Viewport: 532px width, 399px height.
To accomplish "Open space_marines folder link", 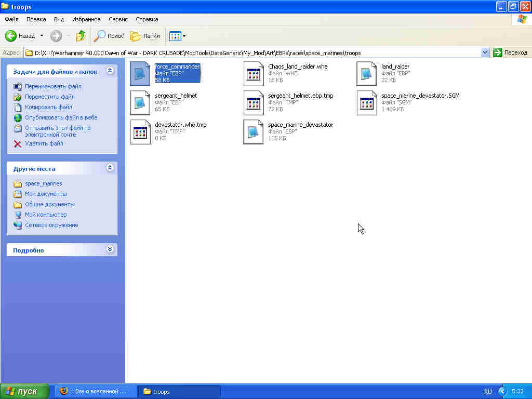I will click(x=44, y=183).
